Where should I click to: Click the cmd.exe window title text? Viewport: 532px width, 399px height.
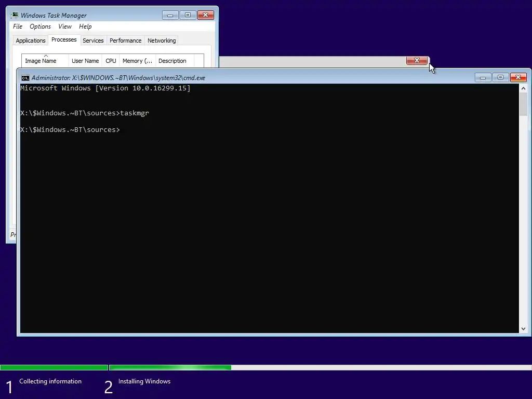point(118,78)
